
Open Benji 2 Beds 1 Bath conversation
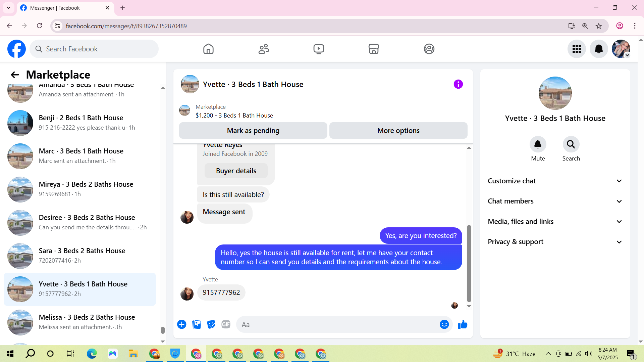(80, 123)
